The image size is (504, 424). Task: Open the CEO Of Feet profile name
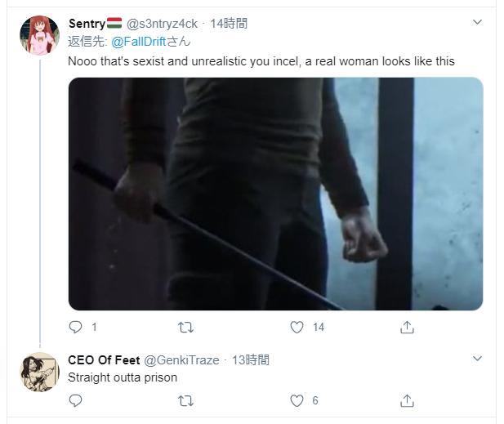[104, 360]
